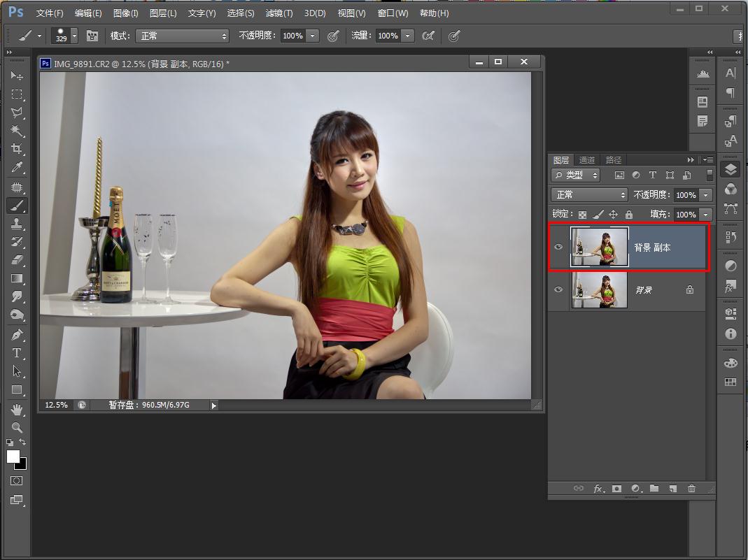Open the 图像(I) menu
This screenshot has width=748, height=560.
[x=125, y=13]
